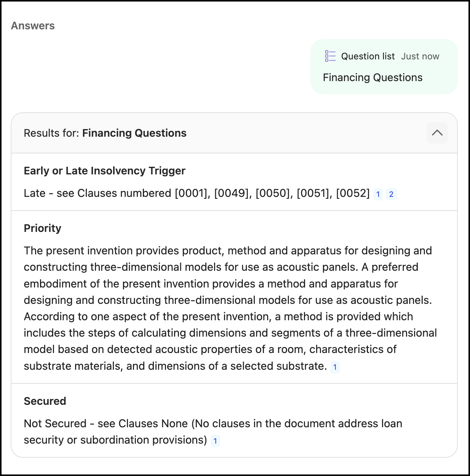Open citation 1 for Insolvency Trigger answer
Screen dimensions: 470x476
tap(378, 194)
